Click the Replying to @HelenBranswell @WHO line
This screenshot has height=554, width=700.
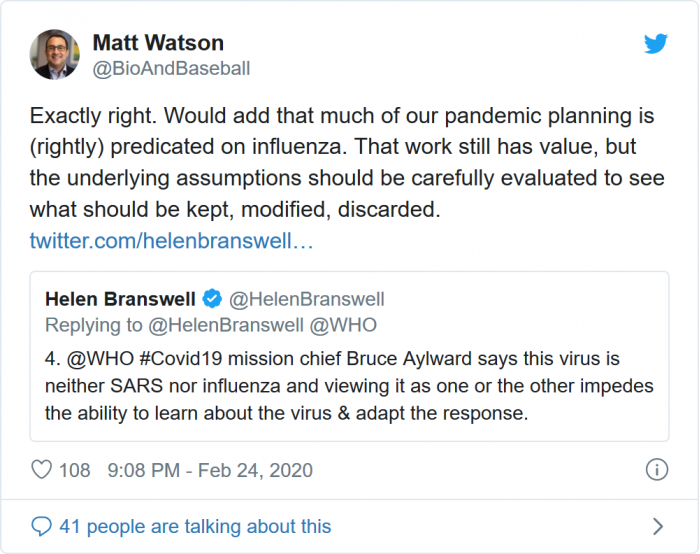pyautogui.click(x=210, y=325)
